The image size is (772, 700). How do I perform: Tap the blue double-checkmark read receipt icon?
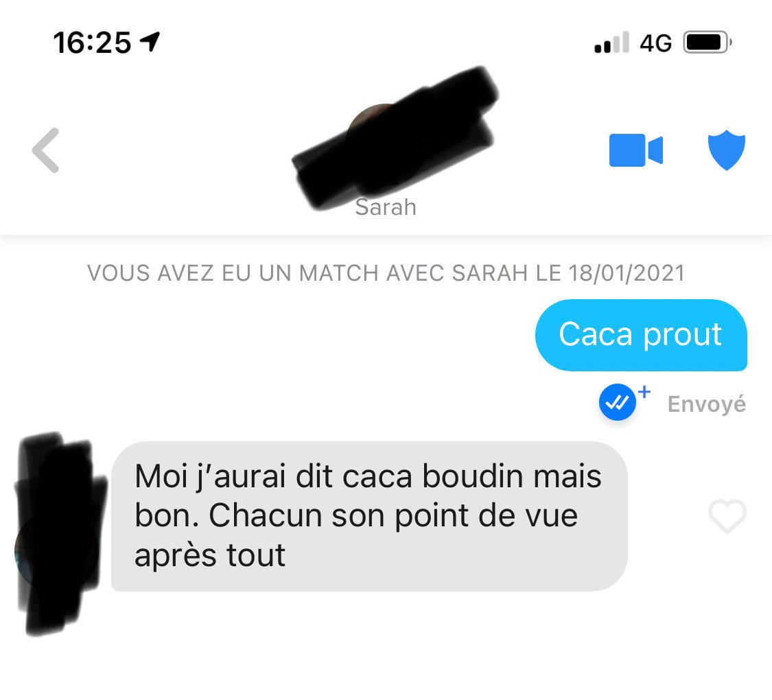point(617,402)
